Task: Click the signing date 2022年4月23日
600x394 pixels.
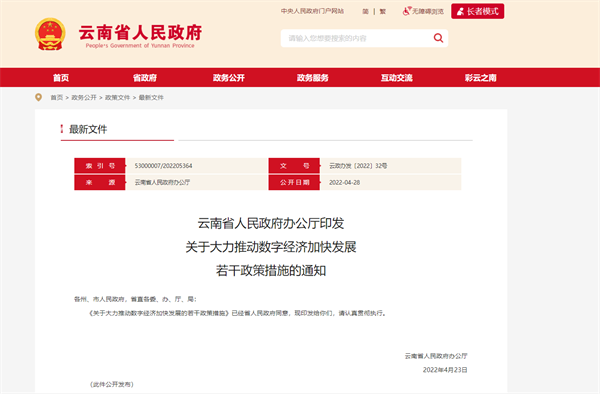Action: [445, 370]
